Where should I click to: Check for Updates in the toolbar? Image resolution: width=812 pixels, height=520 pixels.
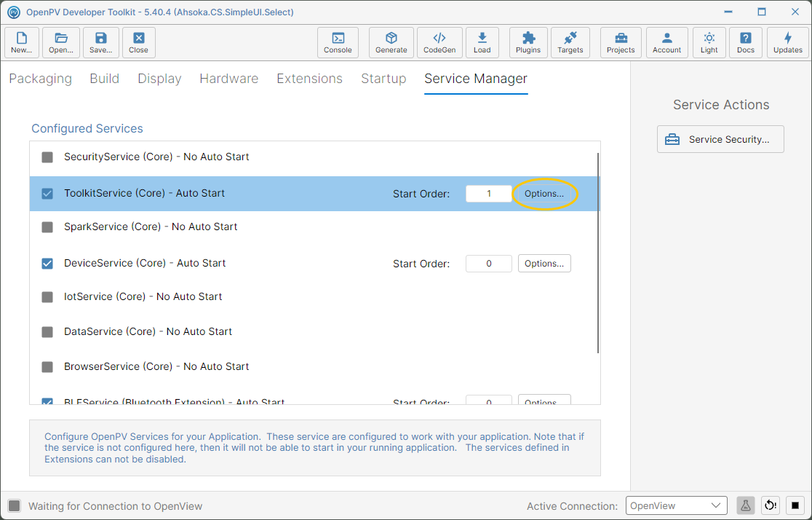coord(788,42)
